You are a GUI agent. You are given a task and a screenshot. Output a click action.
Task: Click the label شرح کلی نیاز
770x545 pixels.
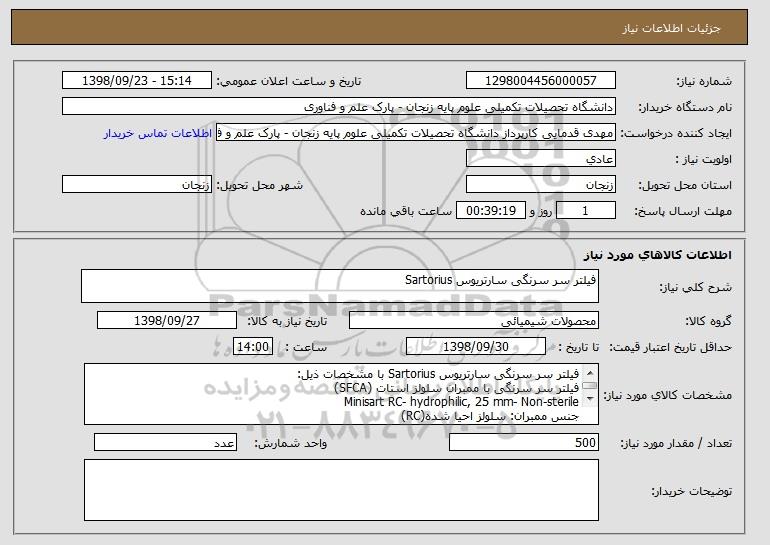[x=695, y=287]
